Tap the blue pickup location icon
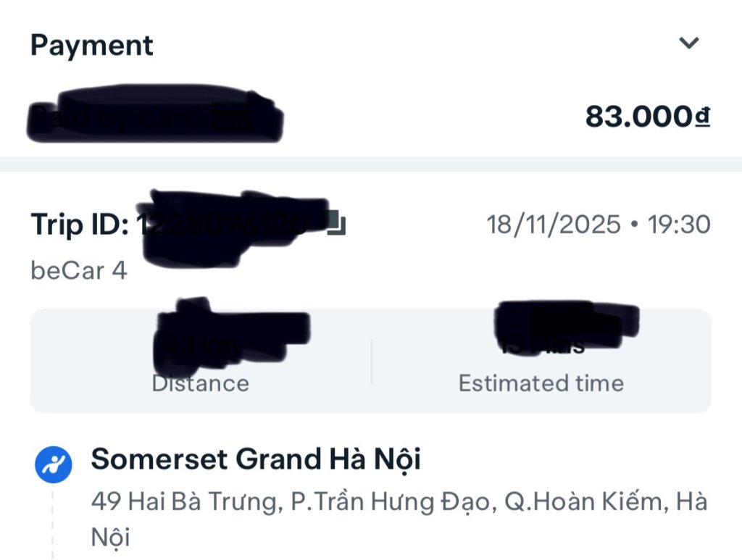The width and height of the screenshot is (742, 560). (54, 464)
